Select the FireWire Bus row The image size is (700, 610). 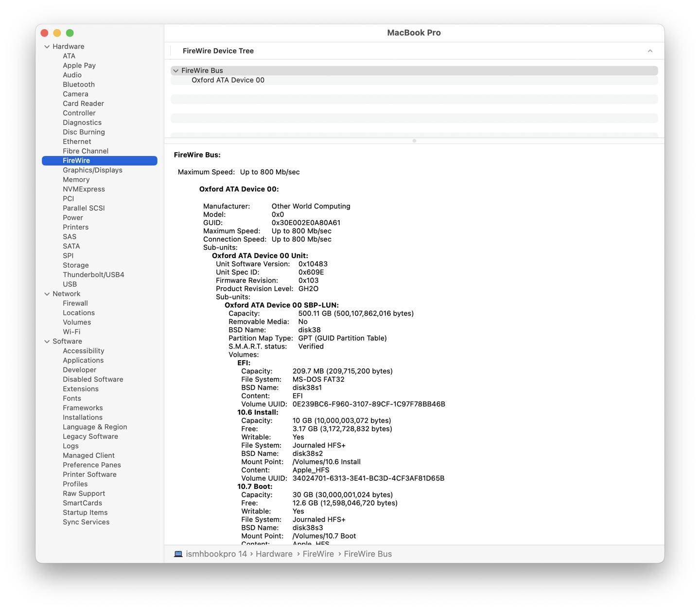(414, 71)
